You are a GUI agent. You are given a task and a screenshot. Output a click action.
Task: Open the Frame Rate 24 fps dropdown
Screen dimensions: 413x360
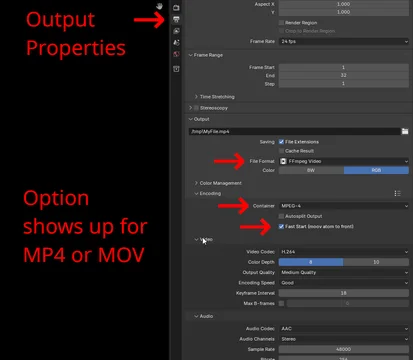click(344, 41)
